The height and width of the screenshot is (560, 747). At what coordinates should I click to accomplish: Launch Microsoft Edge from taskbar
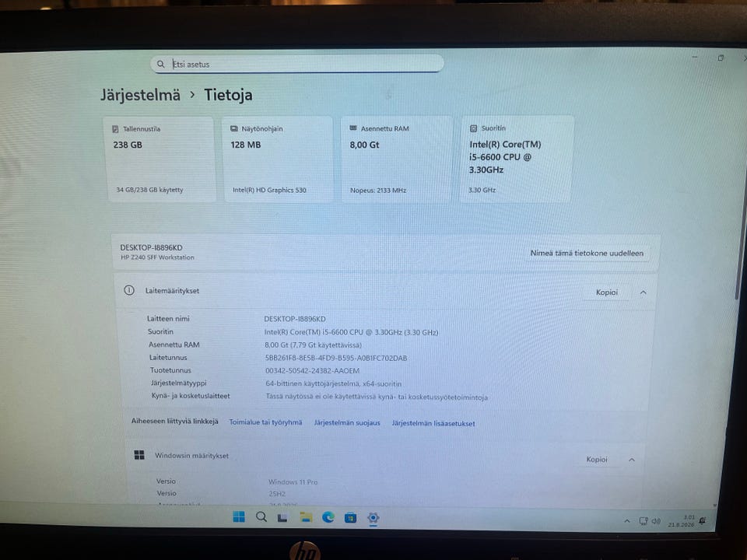click(328, 517)
